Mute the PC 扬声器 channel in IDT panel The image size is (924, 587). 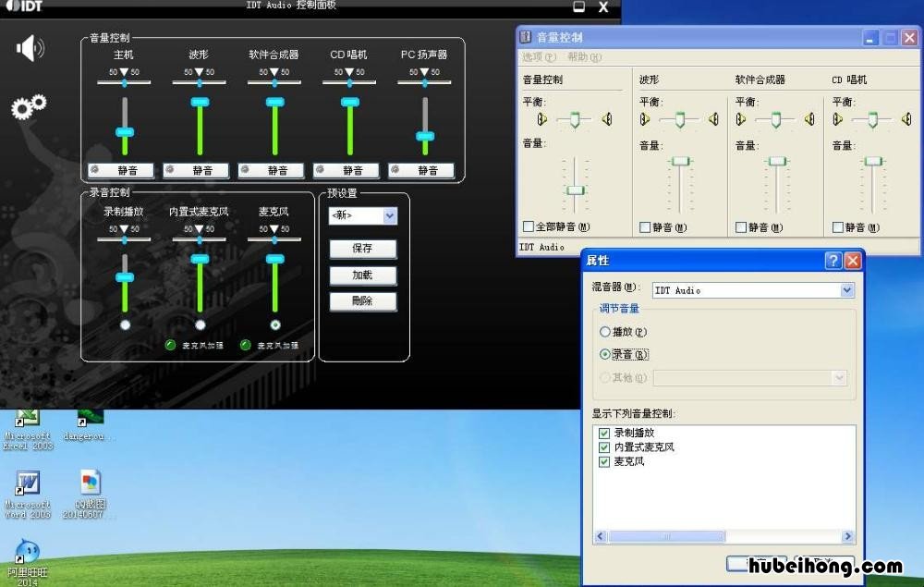(420, 170)
